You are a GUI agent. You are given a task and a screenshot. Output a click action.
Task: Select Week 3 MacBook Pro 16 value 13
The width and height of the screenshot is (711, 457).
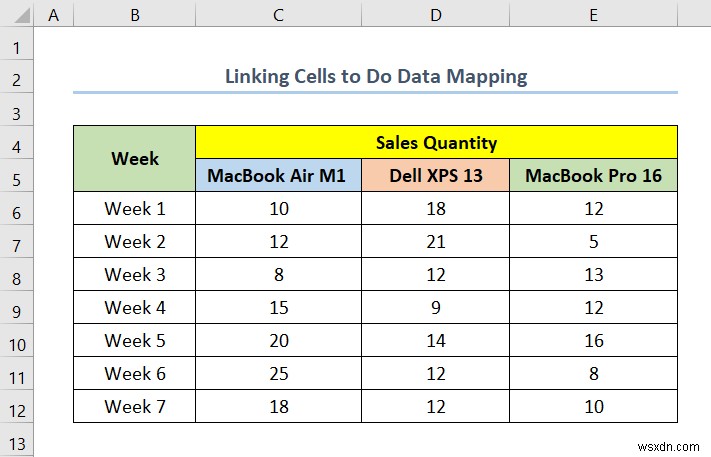[x=594, y=274]
